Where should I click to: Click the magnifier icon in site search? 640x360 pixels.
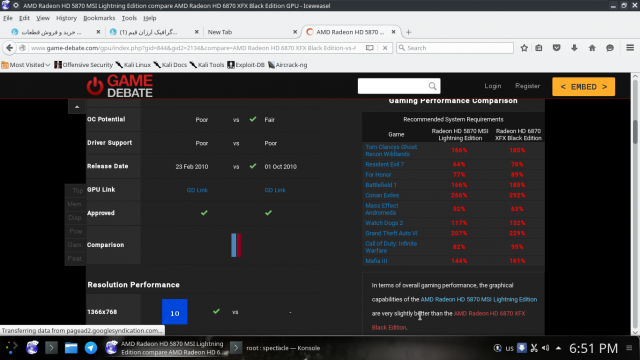click(x=432, y=86)
